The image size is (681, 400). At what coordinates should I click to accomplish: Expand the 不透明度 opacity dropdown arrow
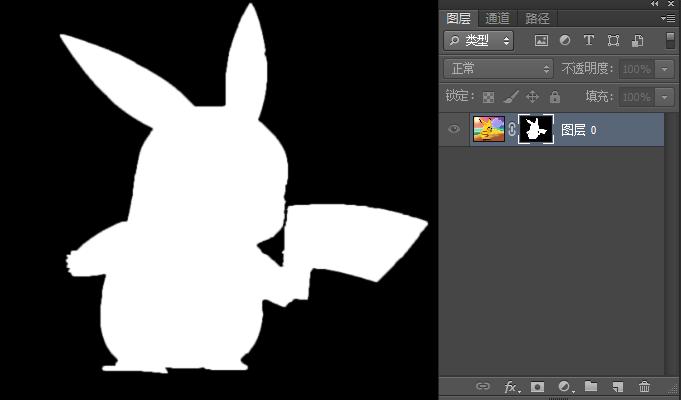(x=665, y=69)
